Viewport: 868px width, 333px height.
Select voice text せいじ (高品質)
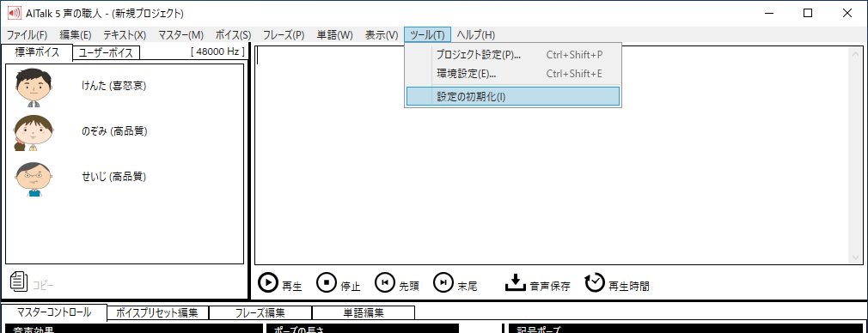point(113,177)
